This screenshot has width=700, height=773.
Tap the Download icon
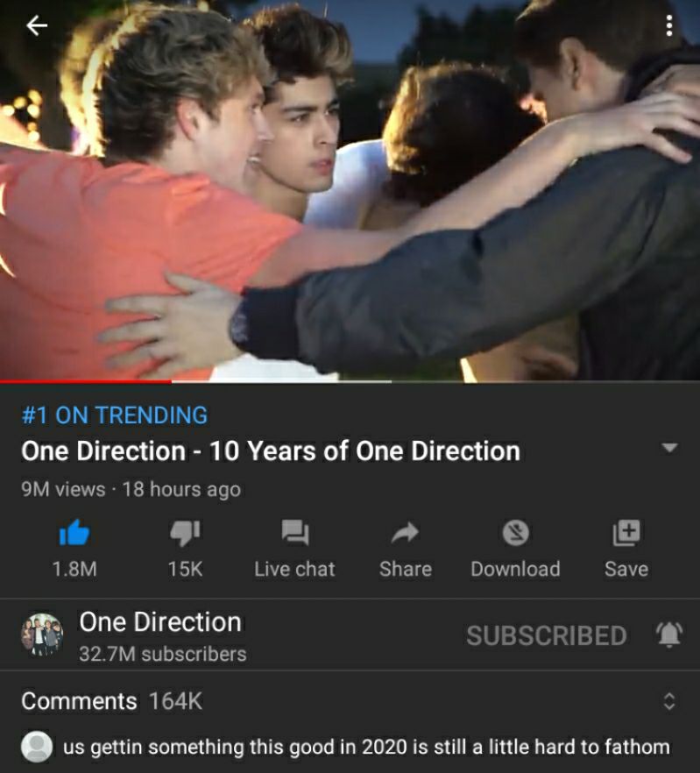click(x=516, y=533)
